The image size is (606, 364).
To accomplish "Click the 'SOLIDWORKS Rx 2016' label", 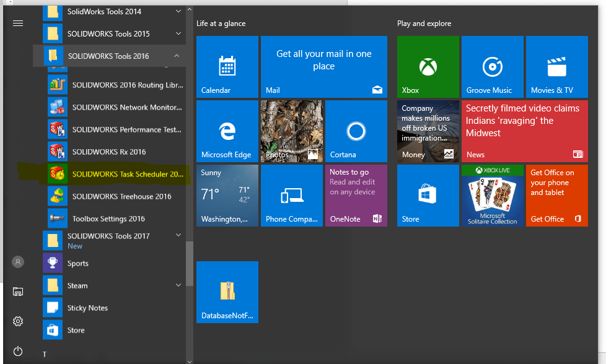I will click(109, 152).
